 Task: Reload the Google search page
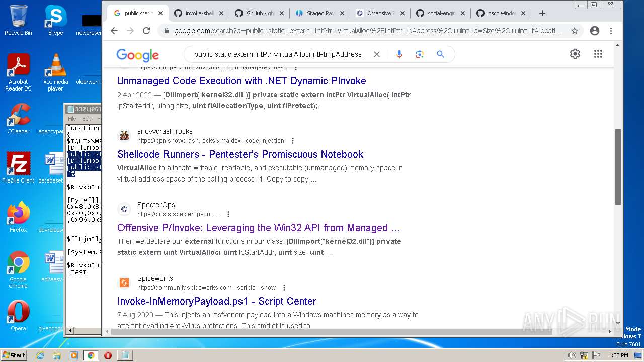point(146,31)
